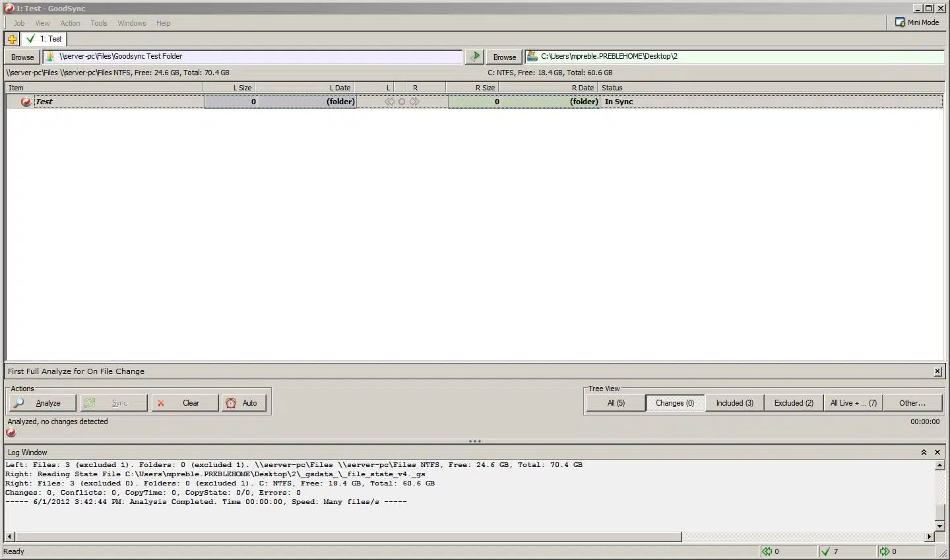Click the green sync direction arrow button

[x=474, y=57]
